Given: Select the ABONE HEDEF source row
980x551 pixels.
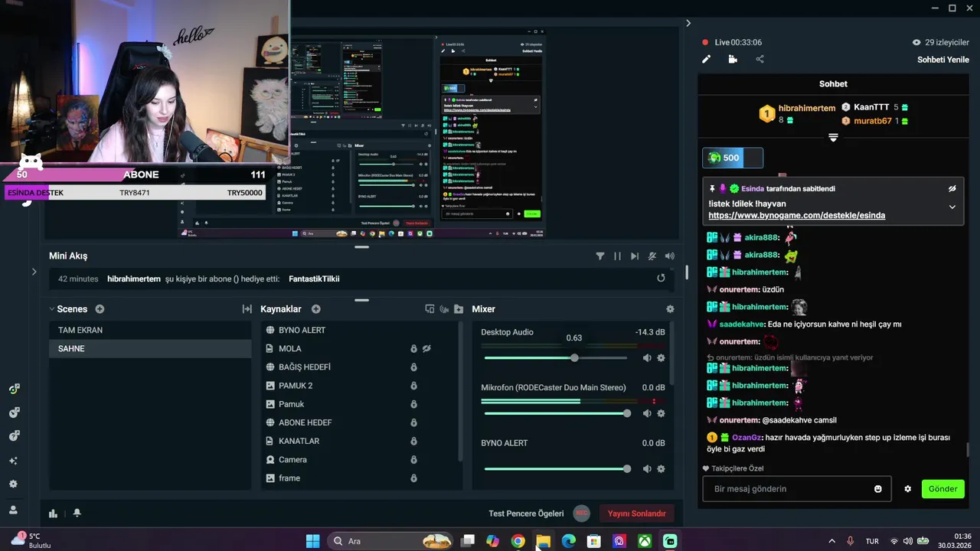Looking at the screenshot, I should [360, 422].
